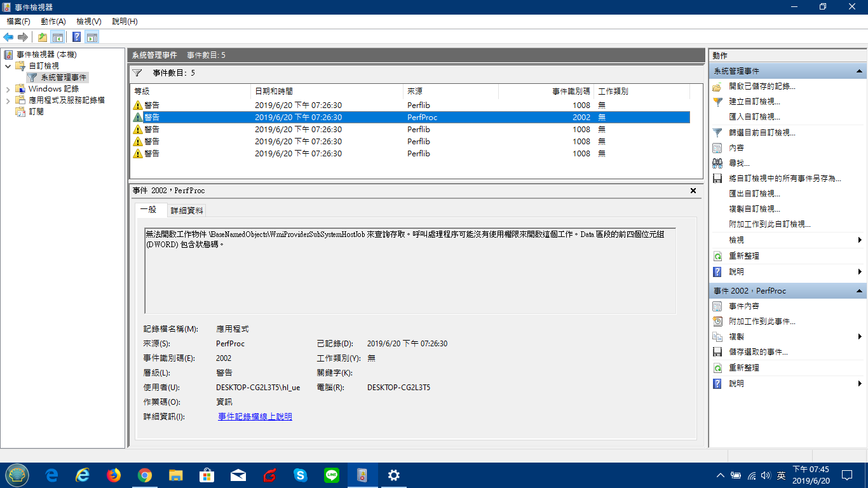Expand the 複製 submenu action
Viewport: 868px width, 488px height.
point(860,337)
